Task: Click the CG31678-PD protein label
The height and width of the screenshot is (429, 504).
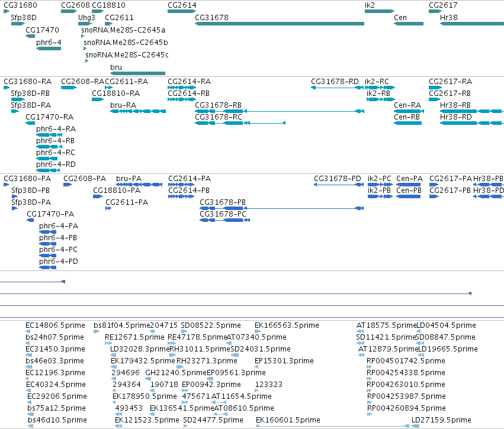Action: click(338, 179)
